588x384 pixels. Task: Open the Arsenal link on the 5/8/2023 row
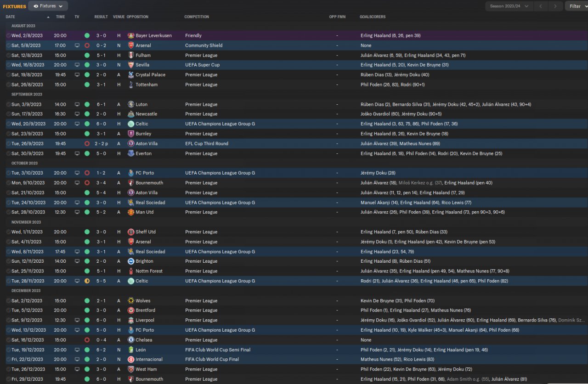[143, 45]
